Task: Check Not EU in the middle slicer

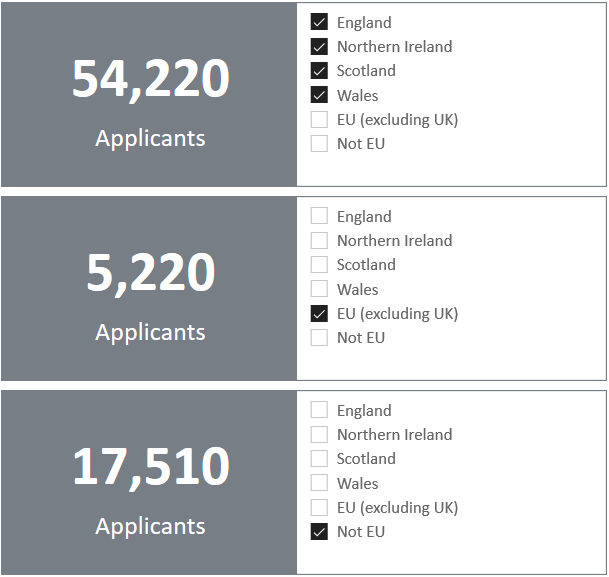Action: pyautogui.click(x=319, y=337)
